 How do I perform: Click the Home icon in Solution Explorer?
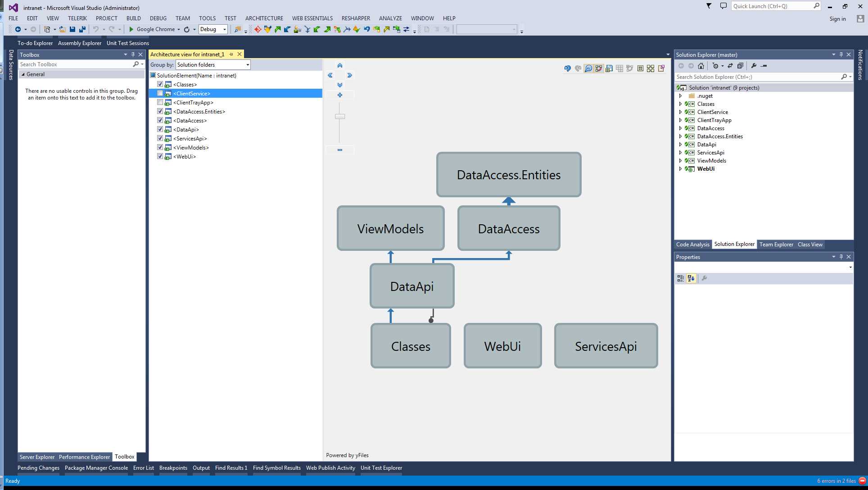click(x=701, y=66)
